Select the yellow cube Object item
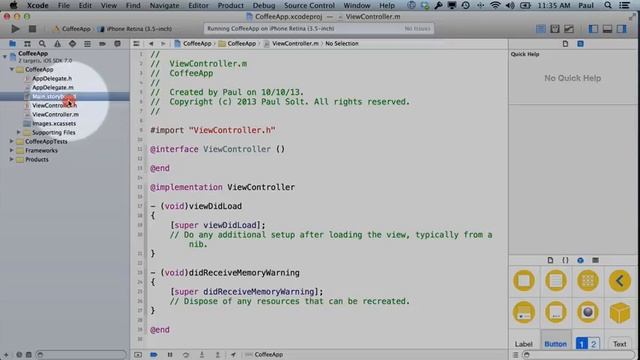 (x=620, y=313)
